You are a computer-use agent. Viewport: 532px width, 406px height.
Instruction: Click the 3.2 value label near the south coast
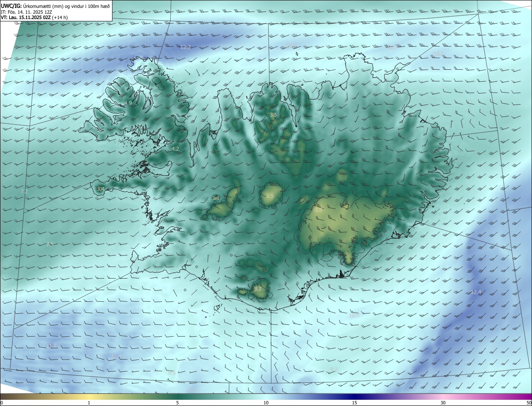pos(258,289)
